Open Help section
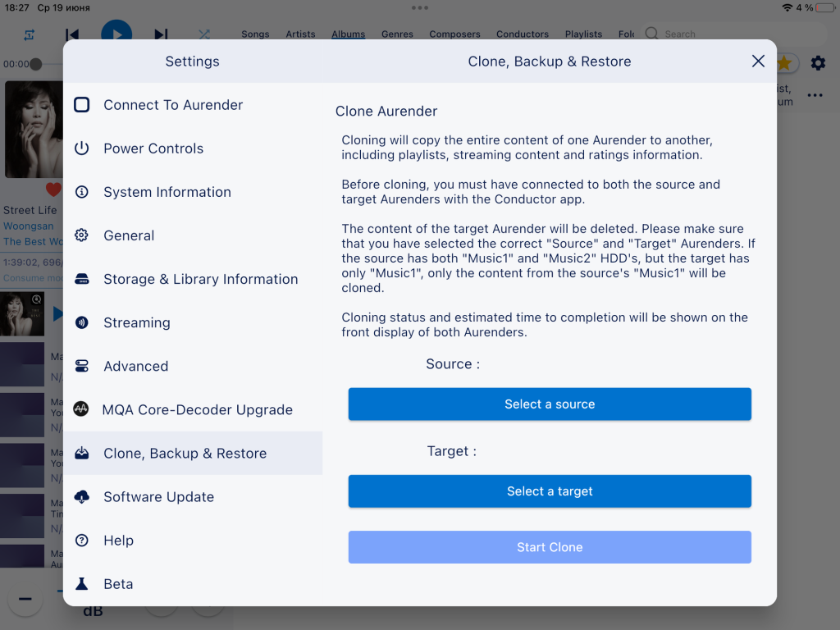Screen dimensions: 840x630 pos(193,541)
